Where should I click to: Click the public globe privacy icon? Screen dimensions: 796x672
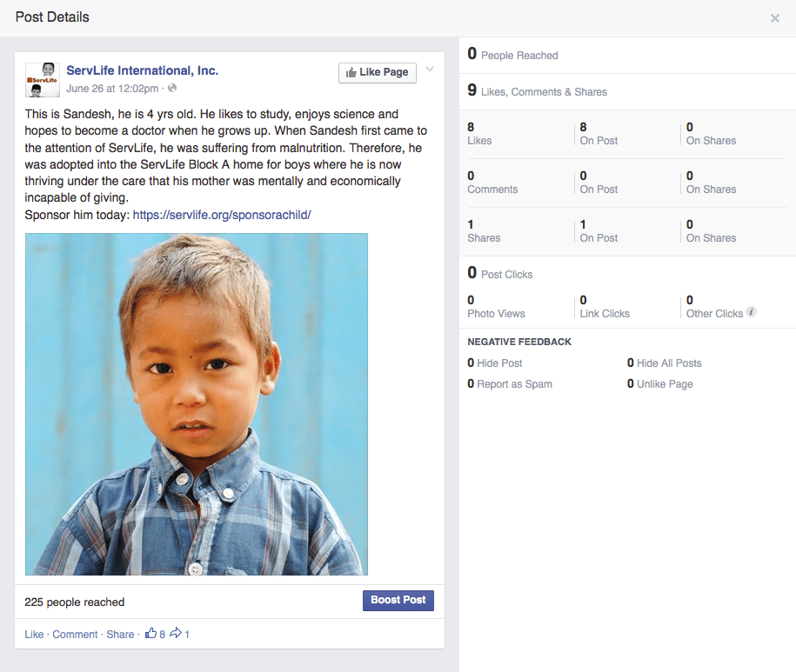tap(172, 88)
